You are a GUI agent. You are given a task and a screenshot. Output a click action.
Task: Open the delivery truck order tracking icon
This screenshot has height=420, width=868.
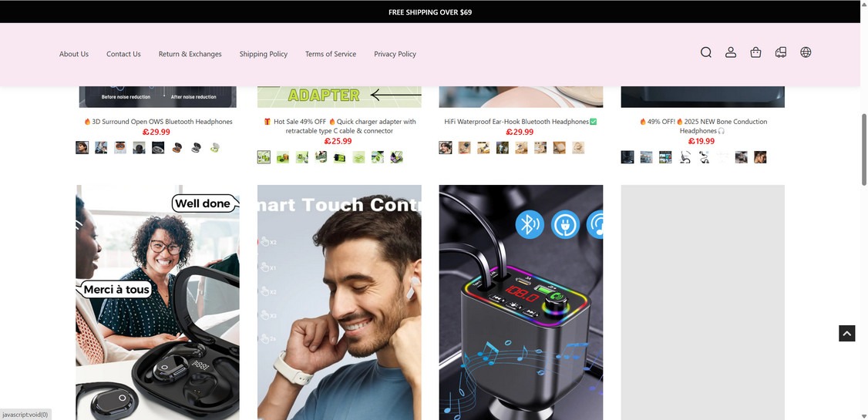click(x=781, y=52)
